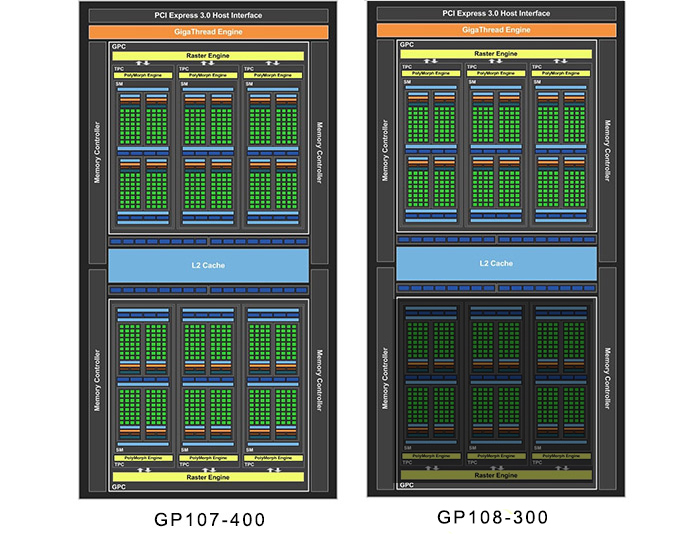Image resolution: width=700 pixels, height=540 pixels.
Task: Click PCI Express 3.0 Host Interface in GP108-300
Action: [x=496, y=13]
